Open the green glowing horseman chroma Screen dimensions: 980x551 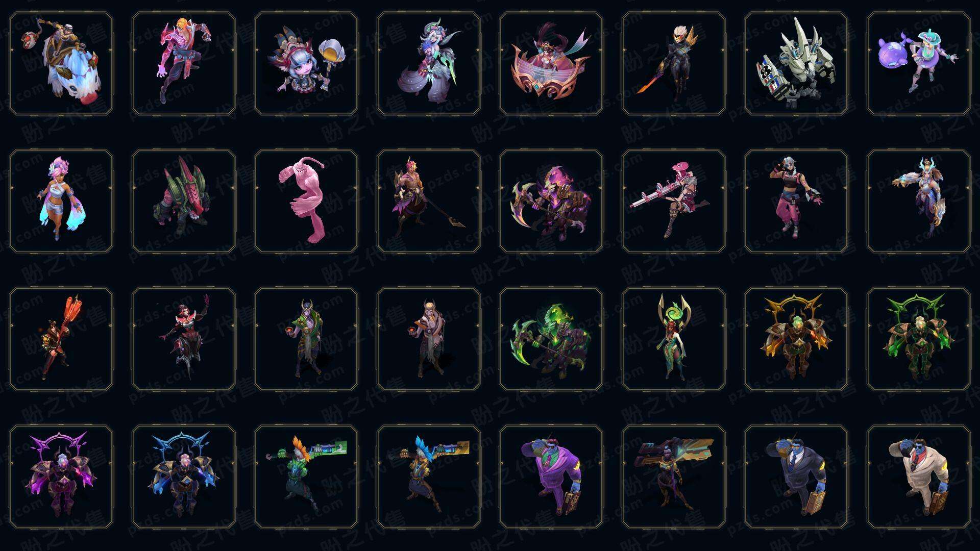tap(551, 339)
